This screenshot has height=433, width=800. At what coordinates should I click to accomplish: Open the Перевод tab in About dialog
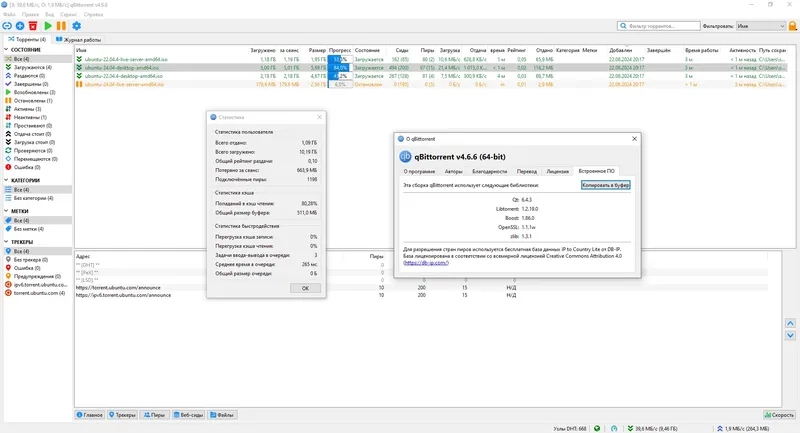click(x=527, y=171)
